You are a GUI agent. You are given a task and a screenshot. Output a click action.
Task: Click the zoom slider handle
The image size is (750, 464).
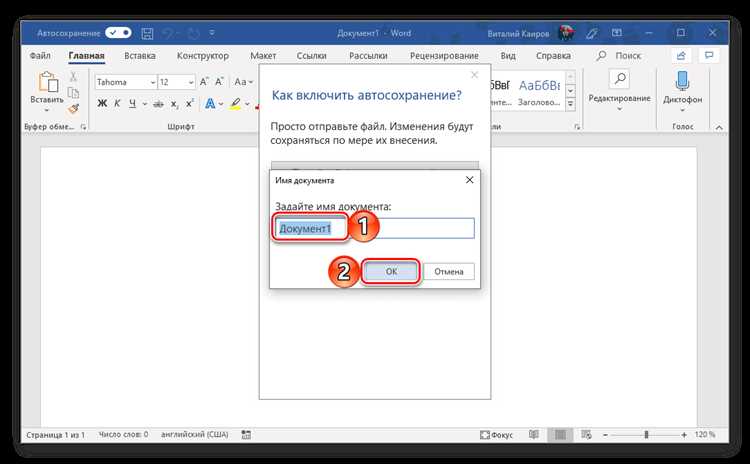[646, 435]
